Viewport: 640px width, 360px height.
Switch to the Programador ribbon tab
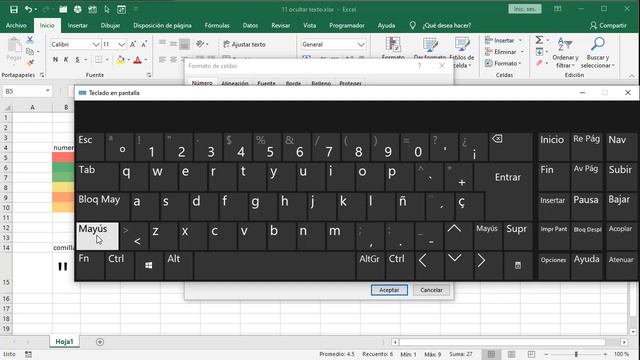347,25
